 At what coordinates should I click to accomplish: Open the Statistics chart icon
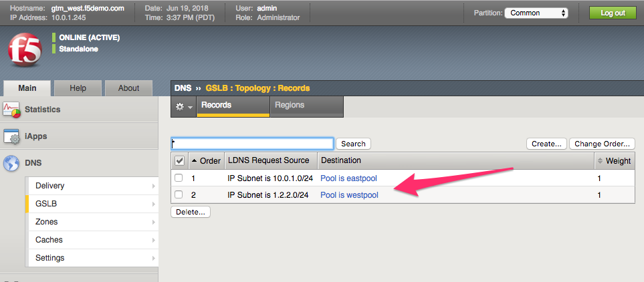[11, 110]
